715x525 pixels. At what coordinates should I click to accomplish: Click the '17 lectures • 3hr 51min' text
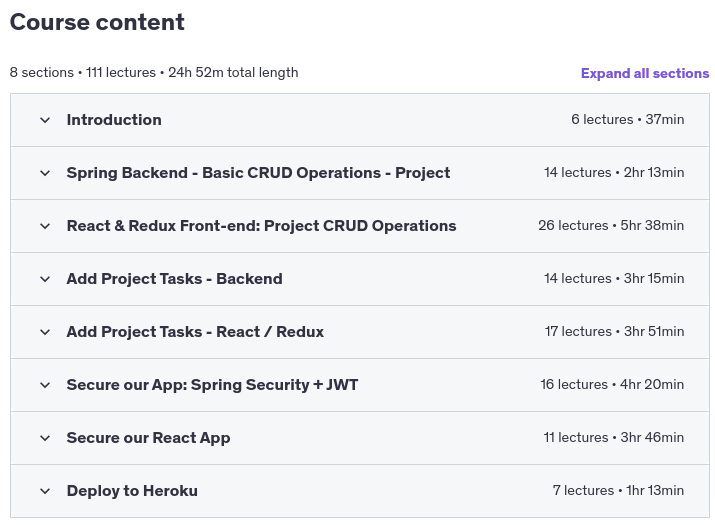click(x=614, y=331)
